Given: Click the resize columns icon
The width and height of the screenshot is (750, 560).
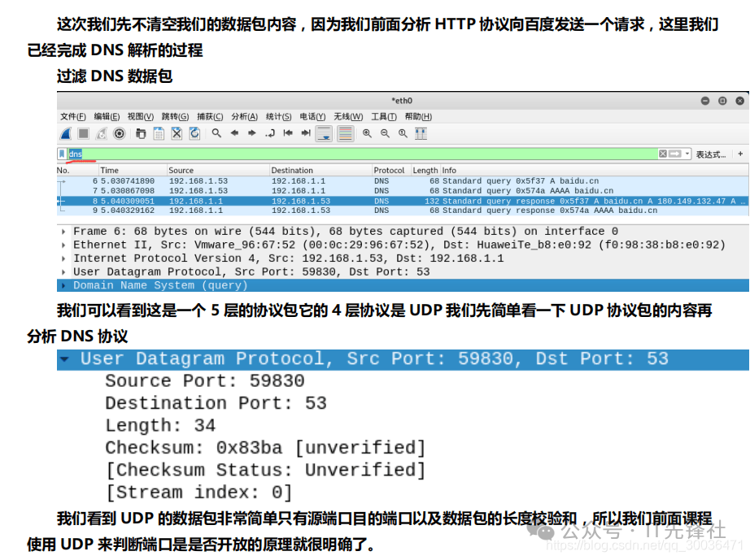Looking at the screenshot, I should click(x=421, y=133).
